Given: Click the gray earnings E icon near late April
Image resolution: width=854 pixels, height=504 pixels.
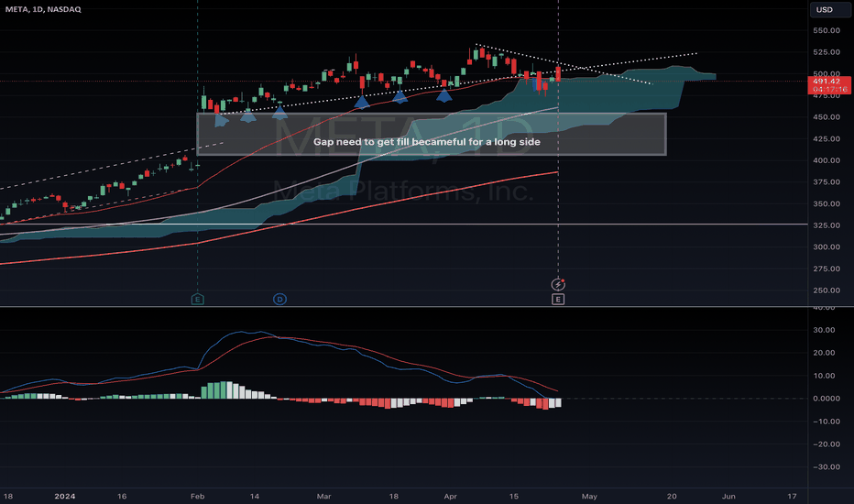Looking at the screenshot, I should 558,299.
